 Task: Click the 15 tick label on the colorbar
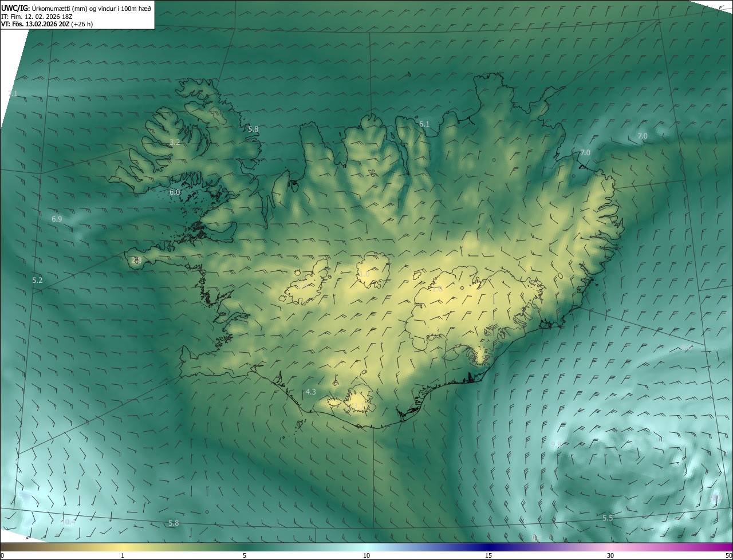point(488,555)
